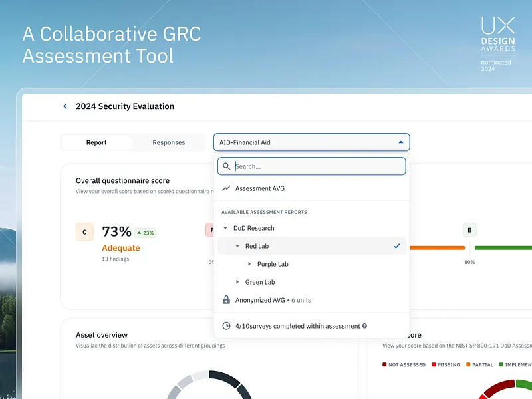Click the lock icon next to Anonymized AVG
Viewport: 532px width, 399px height.
click(x=227, y=300)
